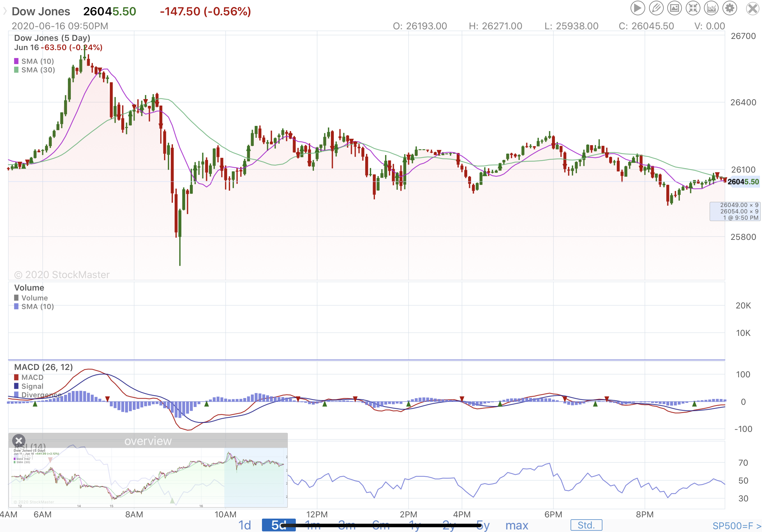762x532 pixels.
Task: Toggle the red MACD legend item
Action: [28, 377]
